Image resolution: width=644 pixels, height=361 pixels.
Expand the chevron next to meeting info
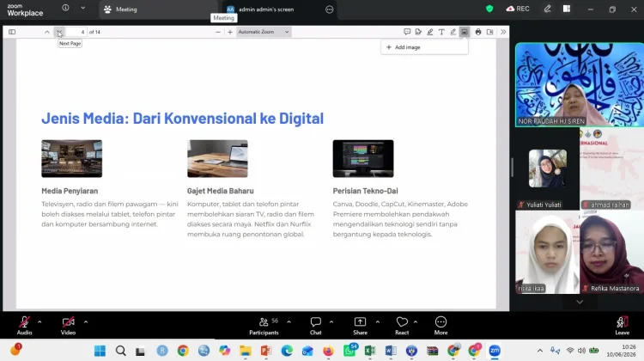click(83, 8)
